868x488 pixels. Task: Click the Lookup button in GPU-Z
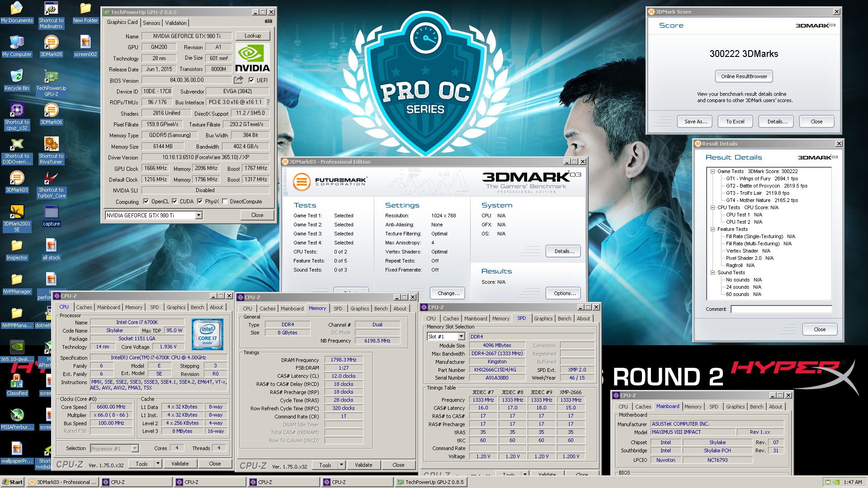253,36
